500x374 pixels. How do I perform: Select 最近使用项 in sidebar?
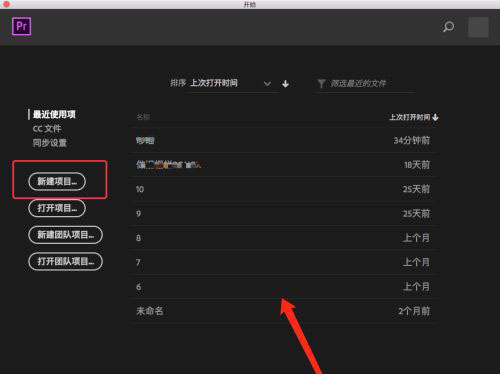pos(54,115)
